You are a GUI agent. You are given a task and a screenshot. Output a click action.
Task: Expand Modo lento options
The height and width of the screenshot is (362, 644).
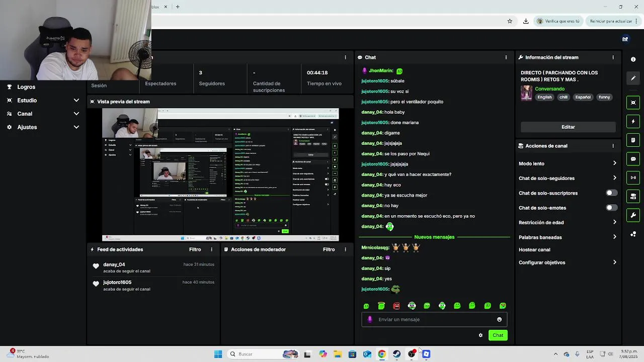pos(614,163)
